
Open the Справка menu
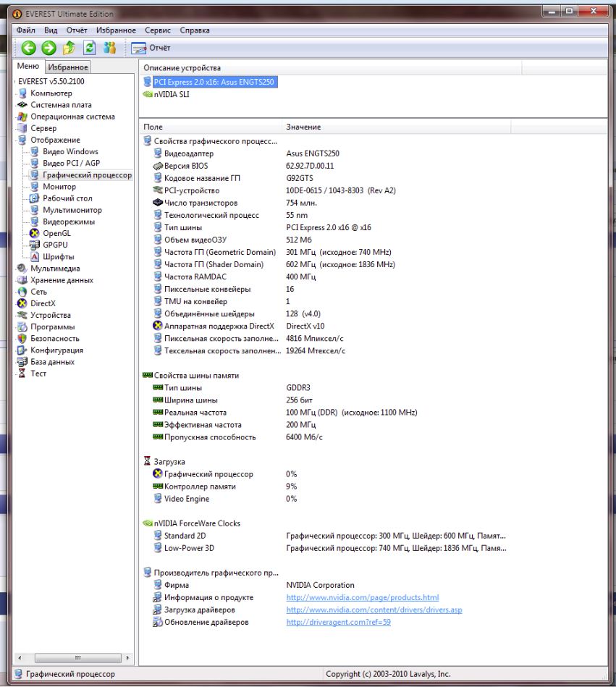195,30
